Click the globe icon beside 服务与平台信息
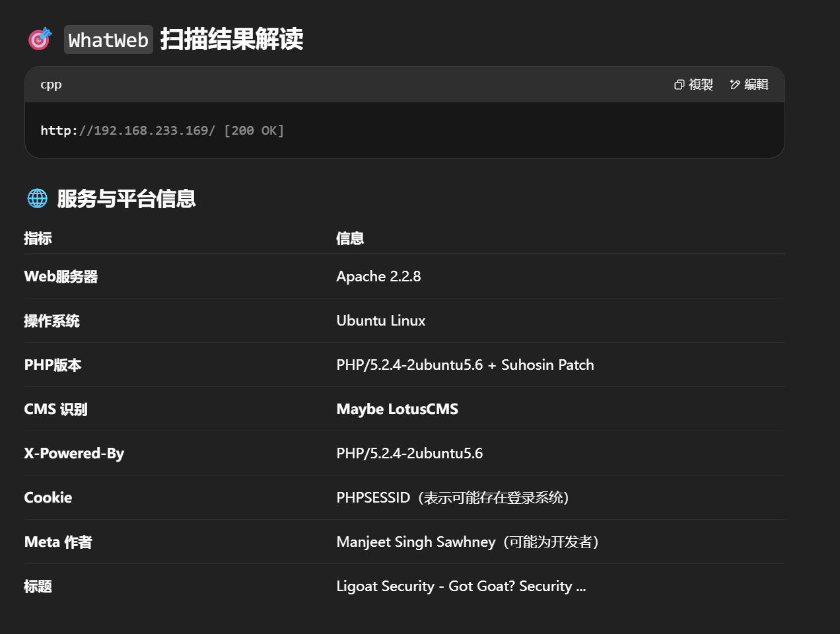840x634 pixels. [x=38, y=198]
